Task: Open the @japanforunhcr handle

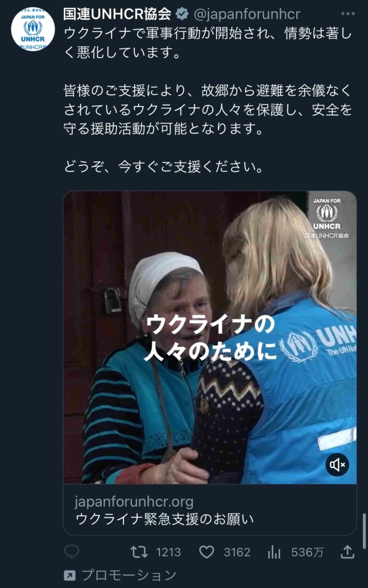Action: pyautogui.click(x=247, y=14)
